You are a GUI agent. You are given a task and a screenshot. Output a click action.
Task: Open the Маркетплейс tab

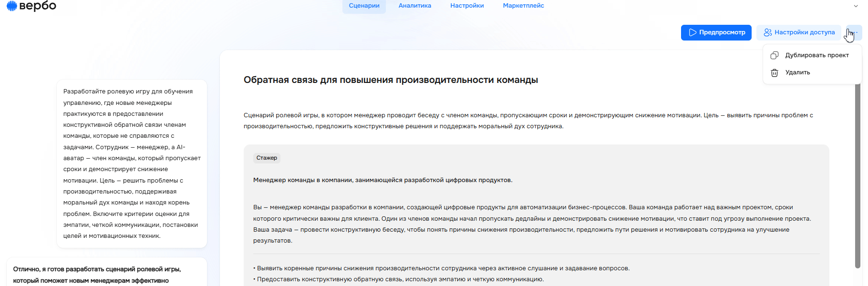click(523, 6)
